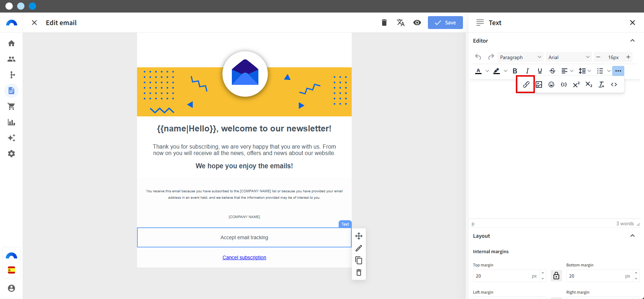Open highlight color dropdown arrow
The height and width of the screenshot is (299, 644).
click(x=505, y=71)
